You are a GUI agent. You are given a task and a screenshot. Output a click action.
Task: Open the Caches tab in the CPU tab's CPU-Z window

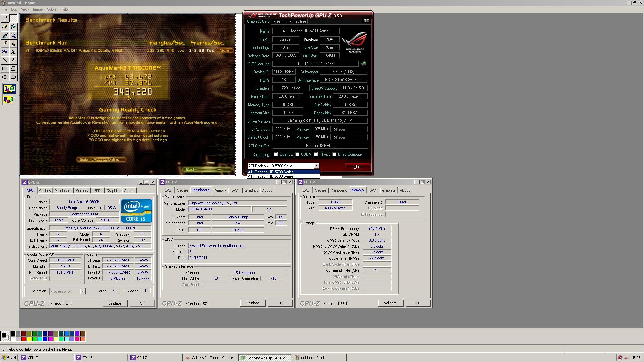coord(45,191)
